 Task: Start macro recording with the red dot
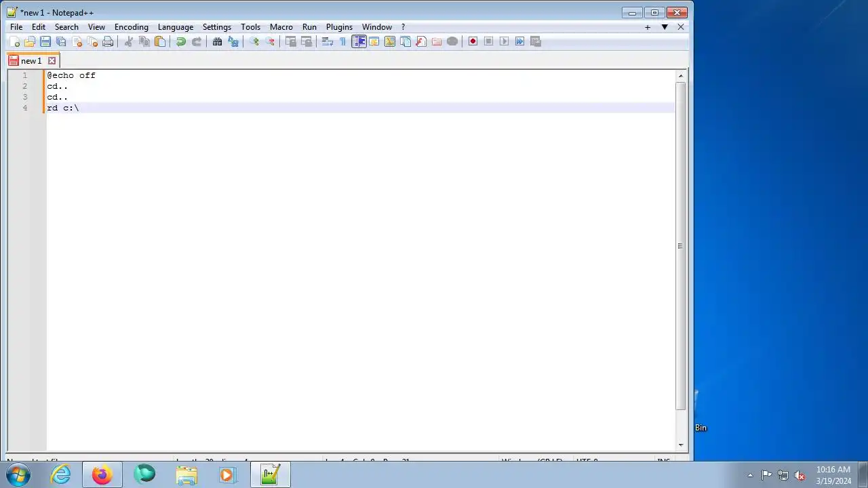(473, 41)
